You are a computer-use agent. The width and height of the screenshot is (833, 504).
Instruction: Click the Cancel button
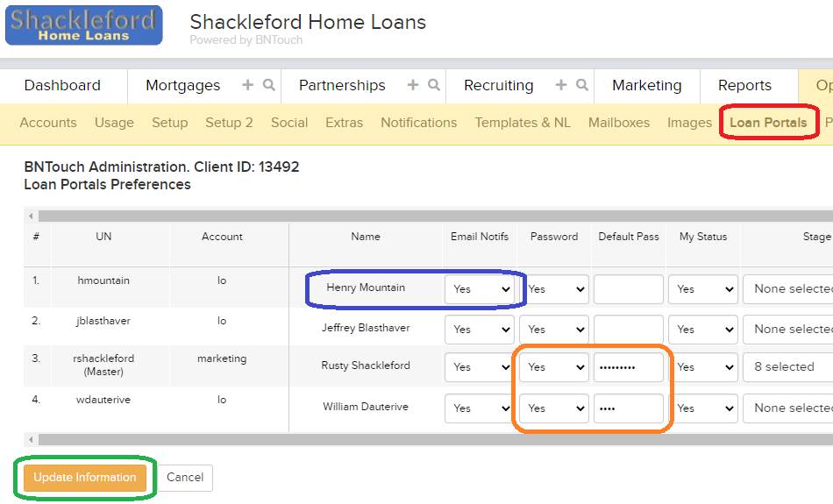tap(185, 478)
